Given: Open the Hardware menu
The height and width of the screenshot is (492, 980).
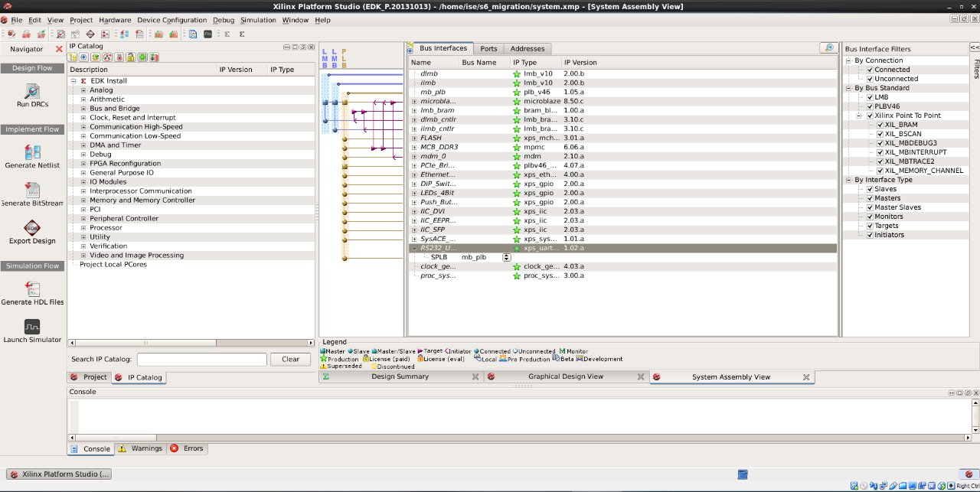Looking at the screenshot, I should [115, 20].
